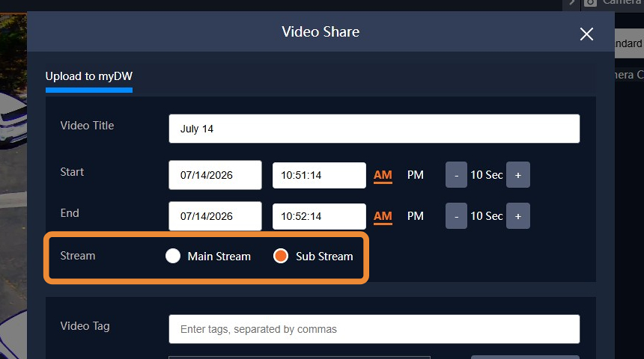Select AM for Start time
This screenshot has height=359, width=644.
(x=383, y=175)
